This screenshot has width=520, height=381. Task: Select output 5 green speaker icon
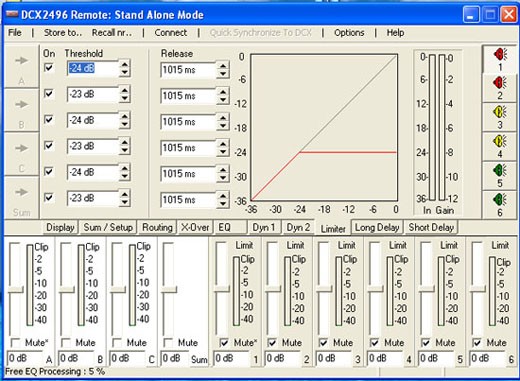pyautogui.click(x=499, y=170)
